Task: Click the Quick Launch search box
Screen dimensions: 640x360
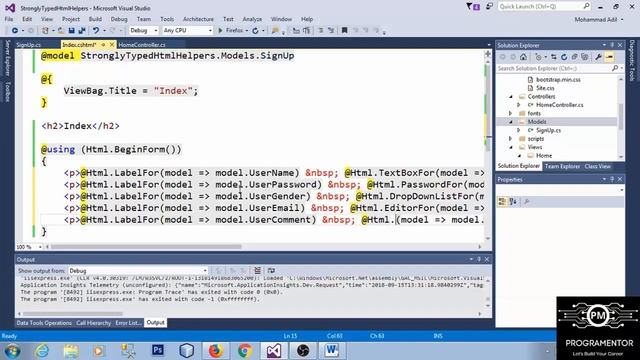Action: (x=544, y=7)
